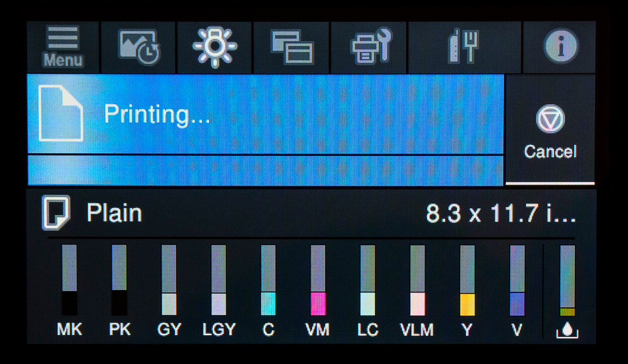Tap the Printing status banner
The height and width of the screenshot is (364, 628).
(x=265, y=114)
